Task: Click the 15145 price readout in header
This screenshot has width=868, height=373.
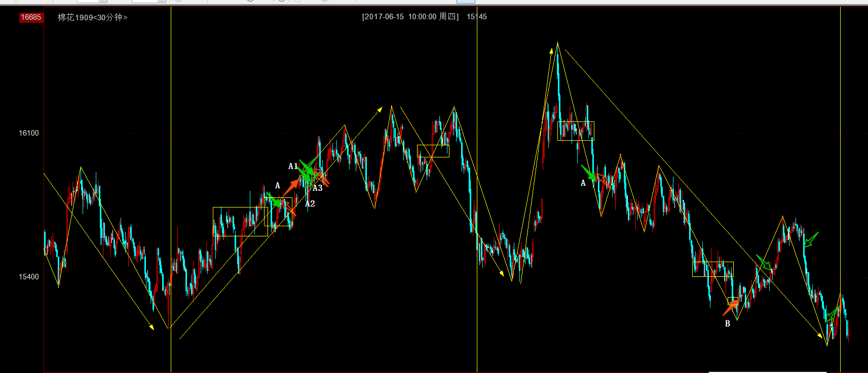Action: 477,17
